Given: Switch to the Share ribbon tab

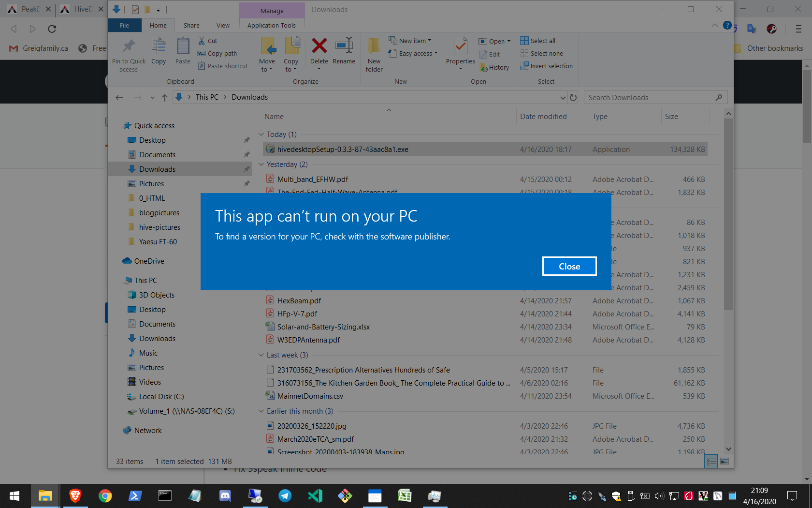Looking at the screenshot, I should point(191,25).
